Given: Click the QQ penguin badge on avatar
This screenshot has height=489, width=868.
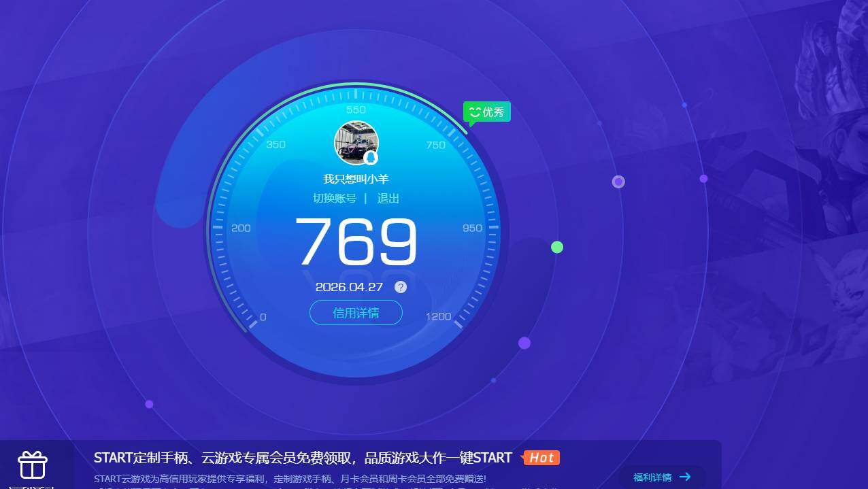Looking at the screenshot, I should click(371, 158).
